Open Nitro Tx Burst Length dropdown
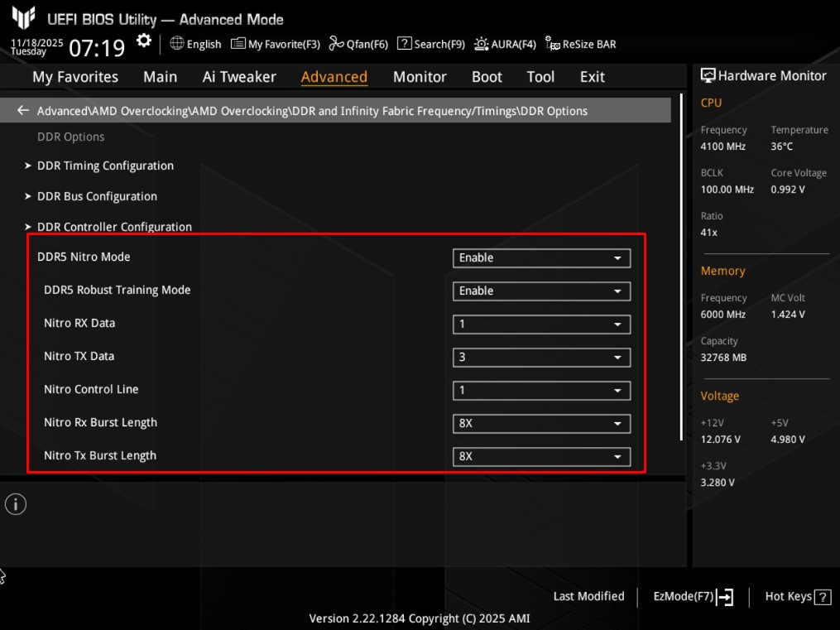Screen dimensions: 840x630 click(x=541, y=457)
